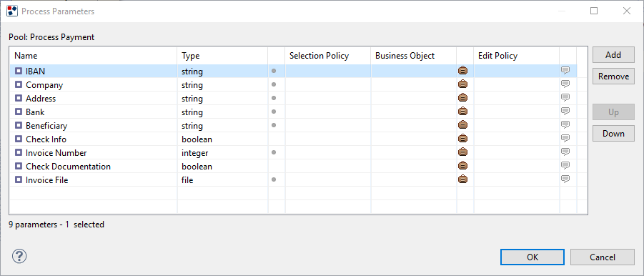The height and width of the screenshot is (276, 644).
Task: Click the briefcase icon in IBAN row
Action: click(462, 71)
